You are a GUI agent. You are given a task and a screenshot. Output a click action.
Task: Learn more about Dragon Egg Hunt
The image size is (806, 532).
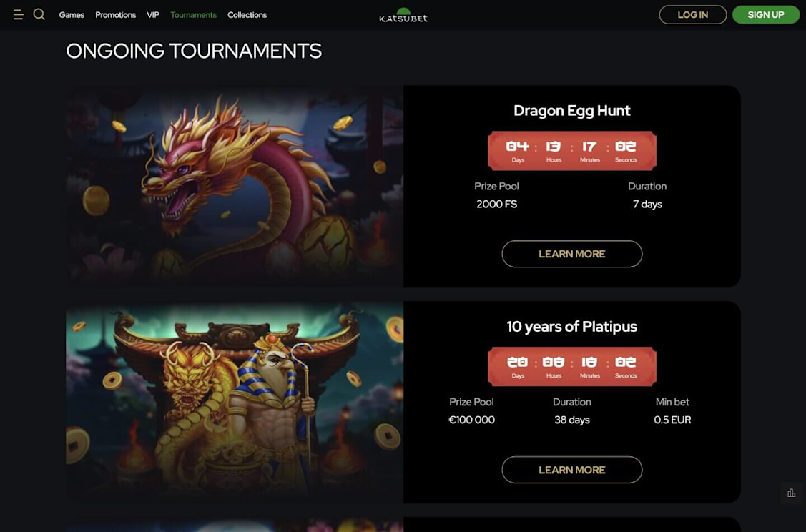tap(571, 254)
